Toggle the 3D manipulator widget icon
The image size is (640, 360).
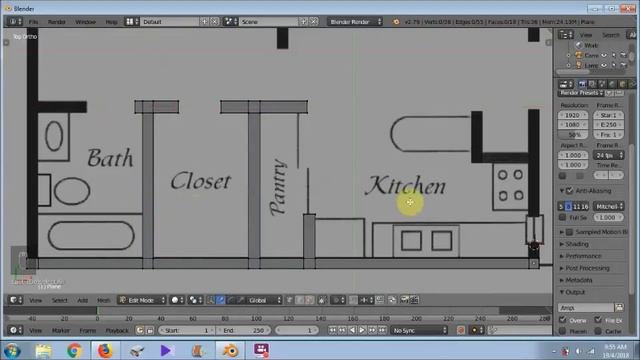211,300
